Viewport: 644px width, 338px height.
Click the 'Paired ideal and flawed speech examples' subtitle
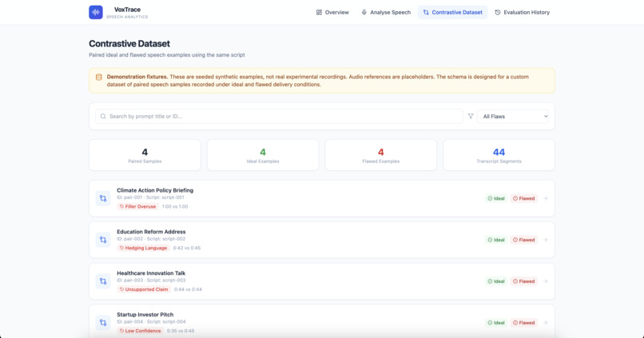click(167, 55)
